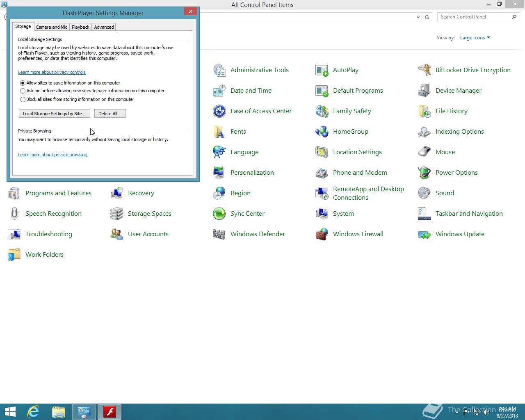Switch to the Playback tab

coord(80,27)
